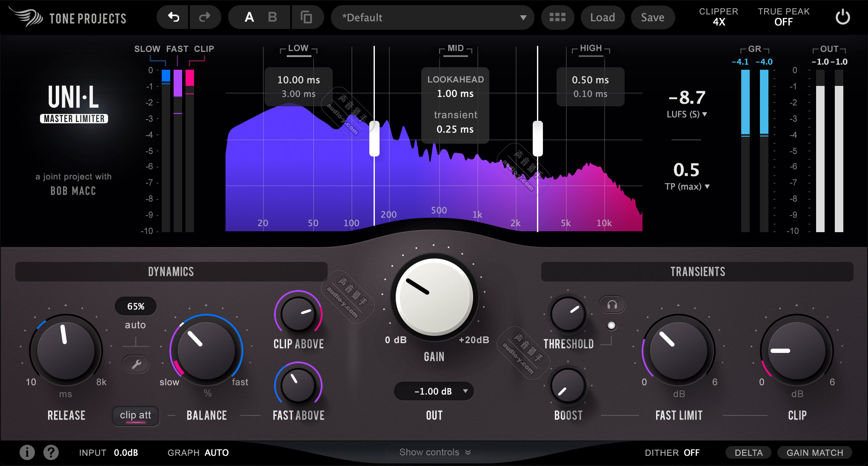Click the CLIP knob in Transients
This screenshot has width=868, height=466.
click(x=797, y=350)
